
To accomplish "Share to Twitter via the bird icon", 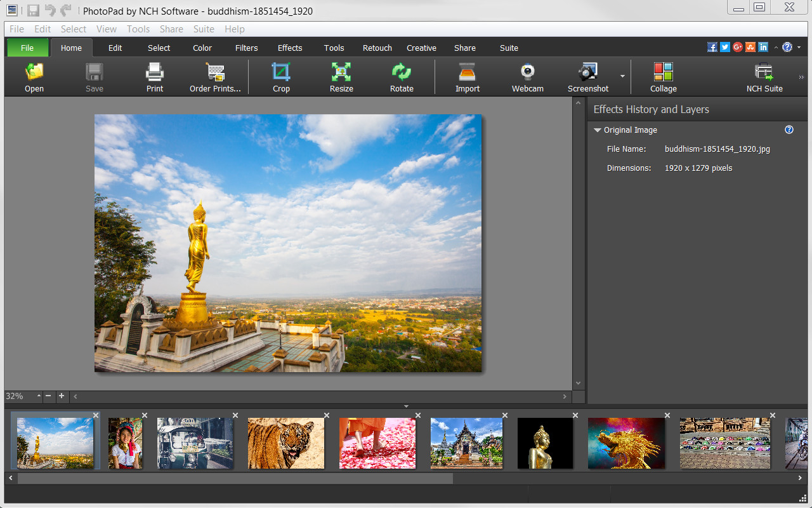I will coord(724,46).
